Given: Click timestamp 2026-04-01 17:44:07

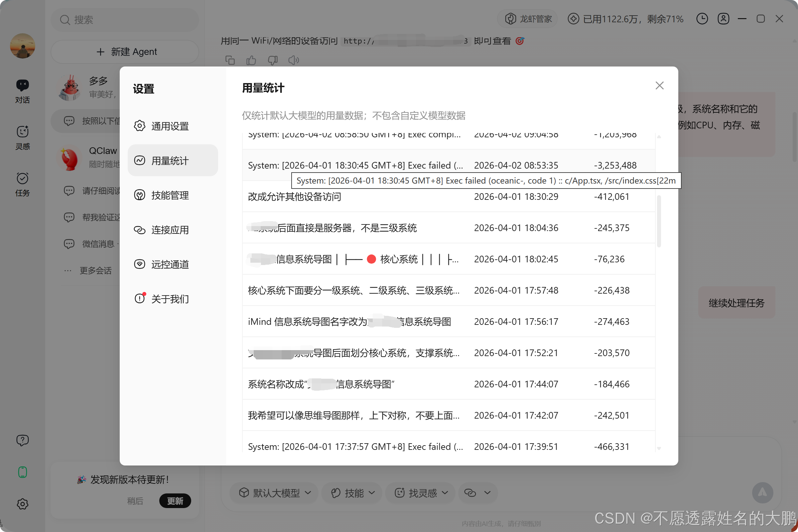Looking at the screenshot, I should [x=516, y=384].
